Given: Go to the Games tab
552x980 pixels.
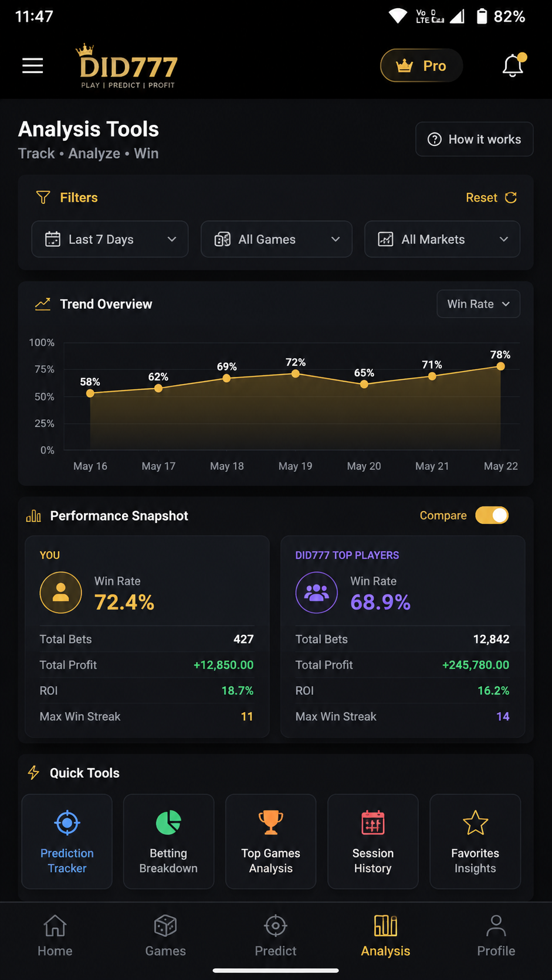Looking at the screenshot, I should click(x=165, y=936).
